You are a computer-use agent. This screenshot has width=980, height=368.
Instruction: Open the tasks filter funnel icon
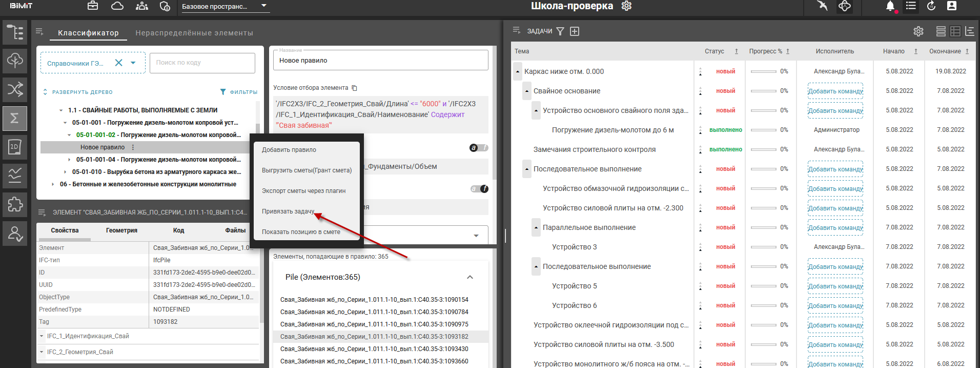(x=560, y=31)
